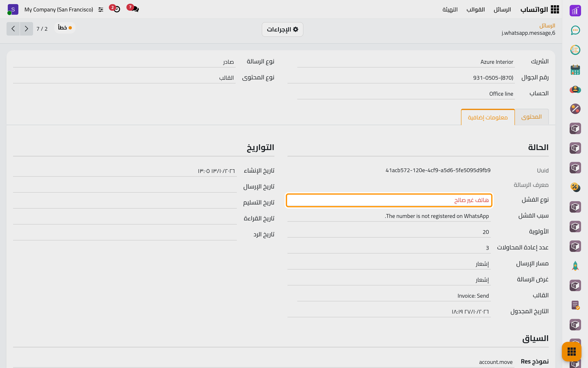Viewport: 588px width, 368px height.
Task: Open the debug settings sliders icon
Action: (101, 10)
